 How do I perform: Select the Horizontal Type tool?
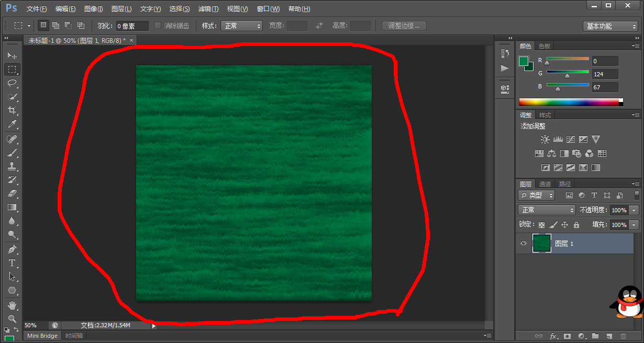[x=12, y=263]
